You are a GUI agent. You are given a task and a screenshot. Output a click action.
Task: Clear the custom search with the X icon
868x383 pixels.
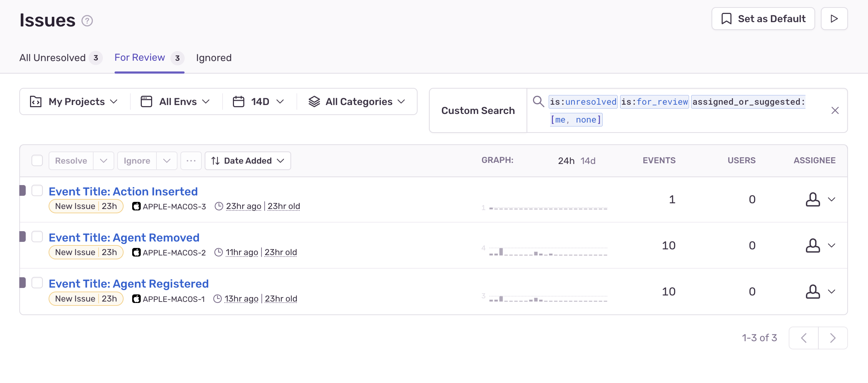coord(835,110)
